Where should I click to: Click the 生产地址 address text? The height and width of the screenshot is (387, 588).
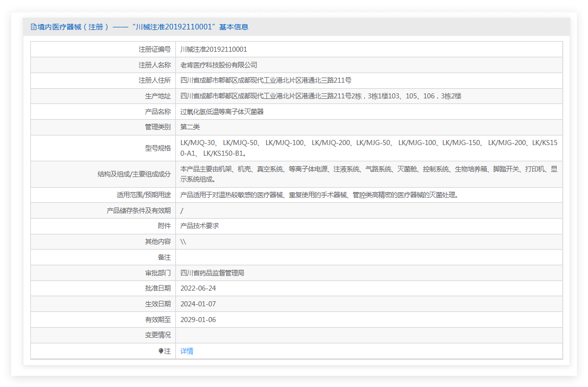[x=320, y=96]
